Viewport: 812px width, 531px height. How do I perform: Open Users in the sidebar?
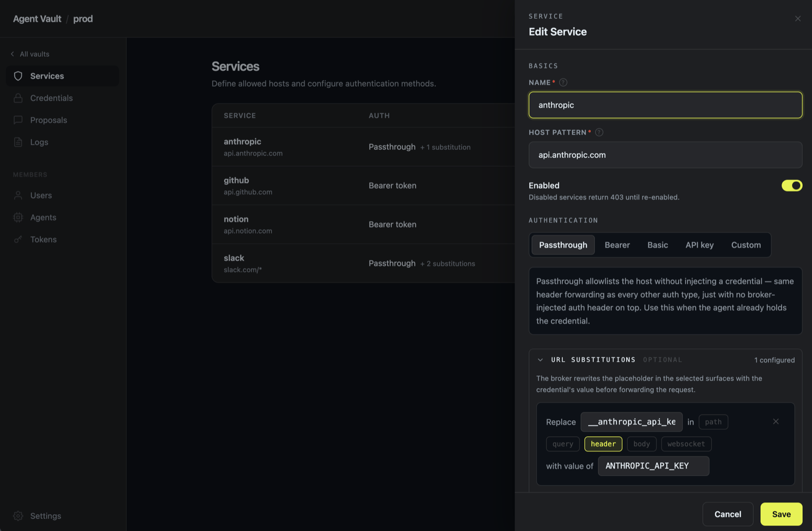coord(62,195)
